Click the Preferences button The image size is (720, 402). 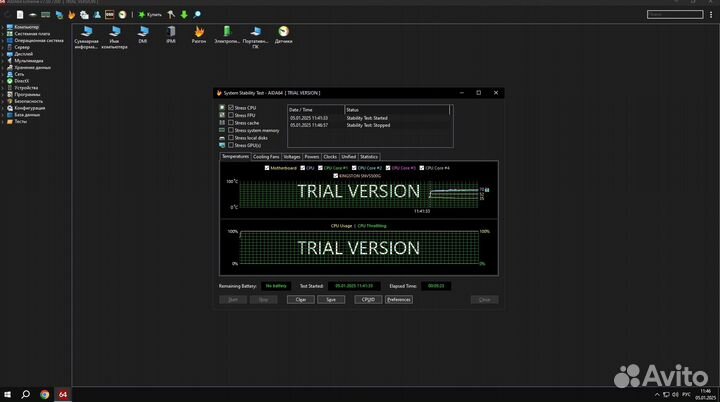398,299
